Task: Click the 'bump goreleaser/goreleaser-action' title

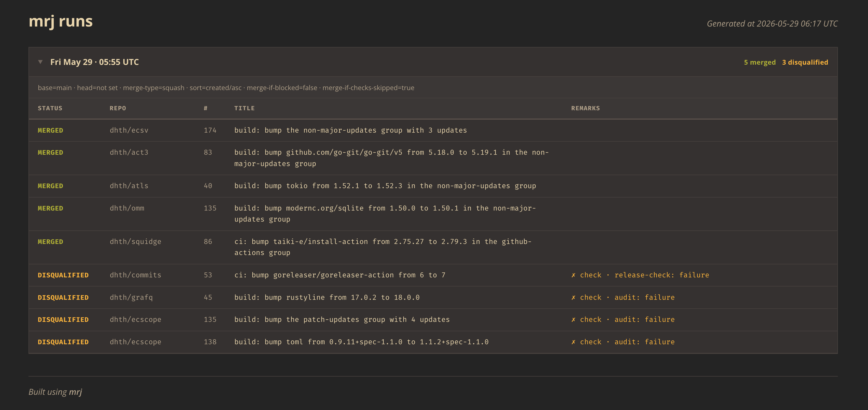Action: pos(340,275)
